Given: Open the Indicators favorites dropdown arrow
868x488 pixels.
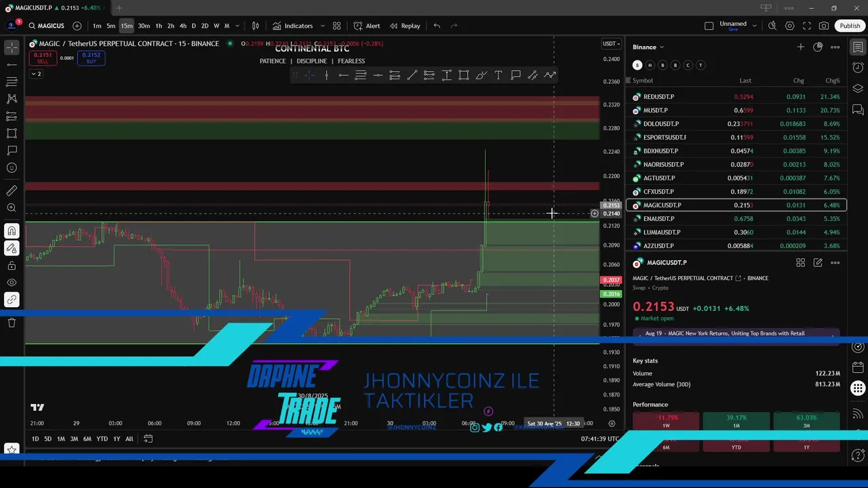Looking at the screenshot, I should point(323,26).
